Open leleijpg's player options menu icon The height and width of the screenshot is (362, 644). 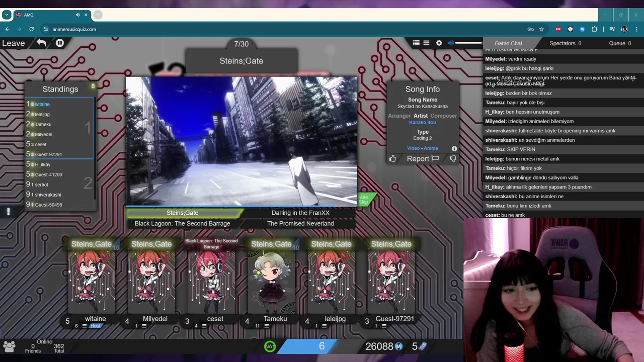(x=324, y=326)
